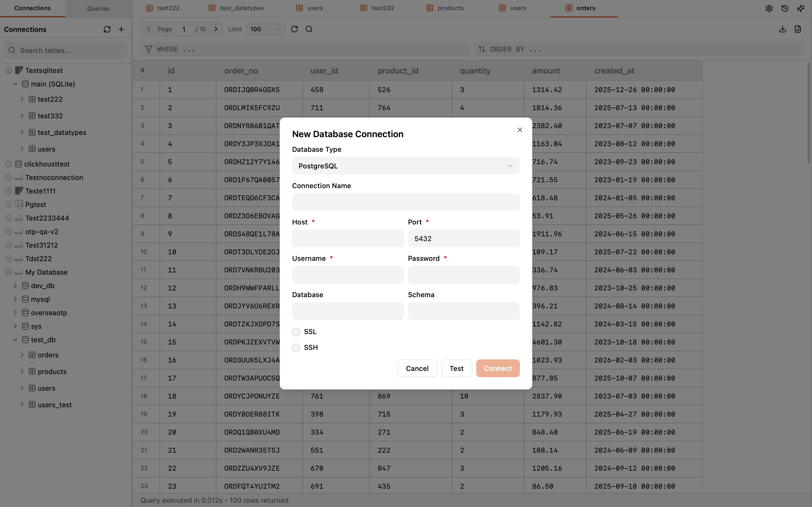Click the download export icon
Viewport: 812px width, 507px height.
click(x=782, y=29)
